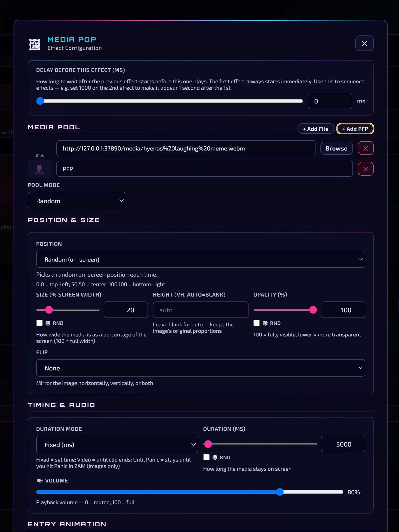Click the Media Pop picture frame icon
This screenshot has width=399, height=532.
coord(35,45)
